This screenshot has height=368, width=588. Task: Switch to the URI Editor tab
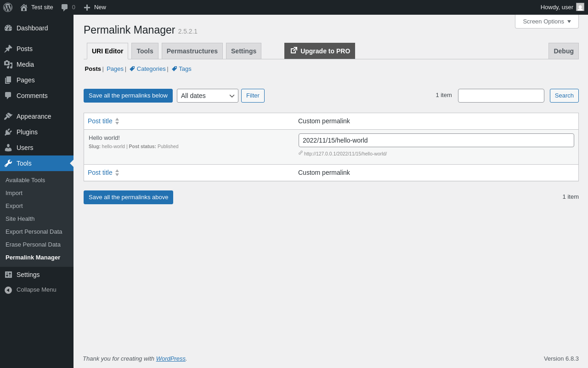[107, 51]
